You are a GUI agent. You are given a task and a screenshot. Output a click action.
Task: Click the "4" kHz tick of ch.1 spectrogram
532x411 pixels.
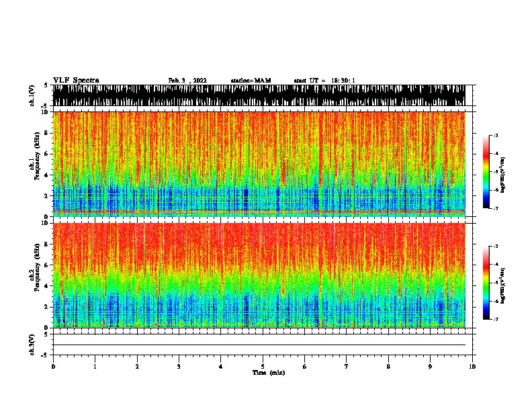pos(47,175)
